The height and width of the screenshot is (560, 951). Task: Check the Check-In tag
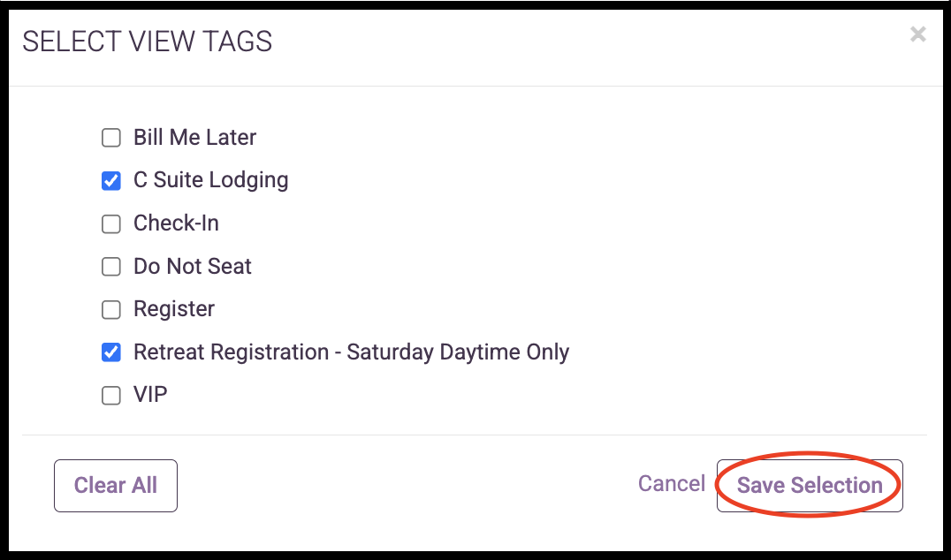(x=110, y=223)
